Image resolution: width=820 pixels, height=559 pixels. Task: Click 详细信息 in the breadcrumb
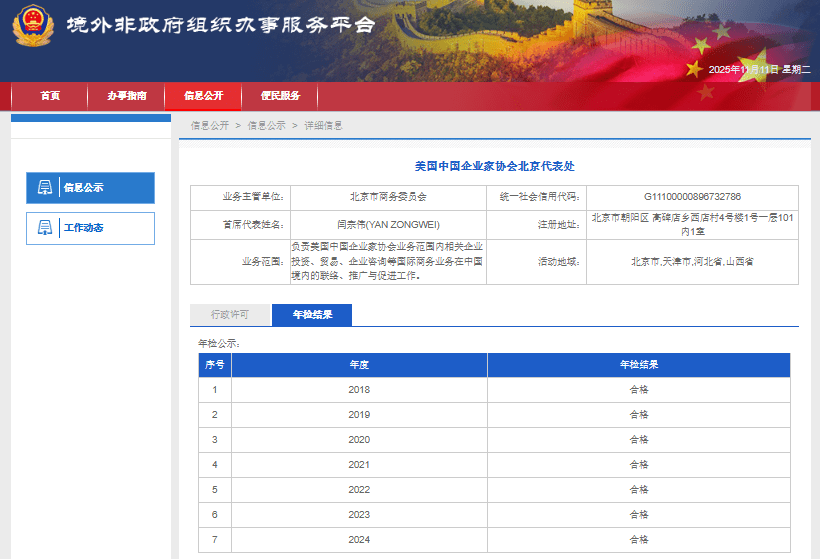(323, 126)
